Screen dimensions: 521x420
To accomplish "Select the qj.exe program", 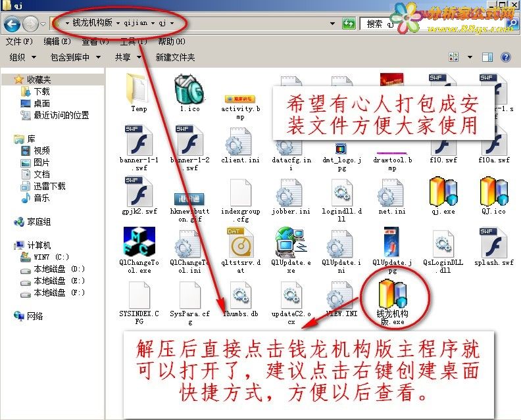I will point(443,196).
